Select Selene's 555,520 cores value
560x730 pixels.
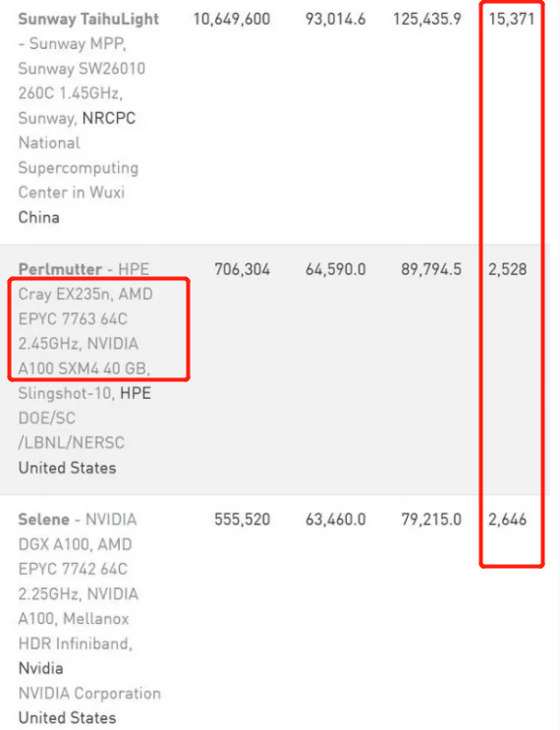[x=242, y=519]
